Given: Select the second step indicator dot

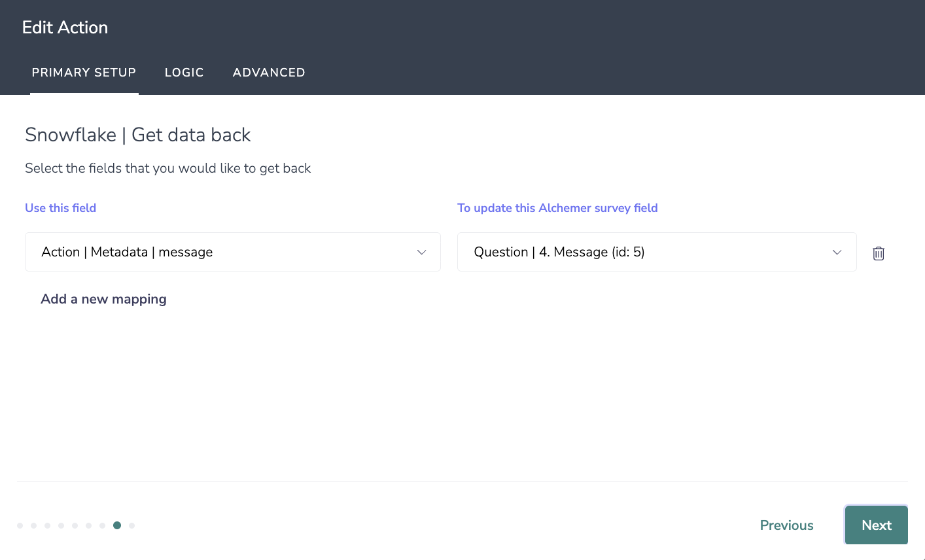Looking at the screenshot, I should tap(33, 525).
